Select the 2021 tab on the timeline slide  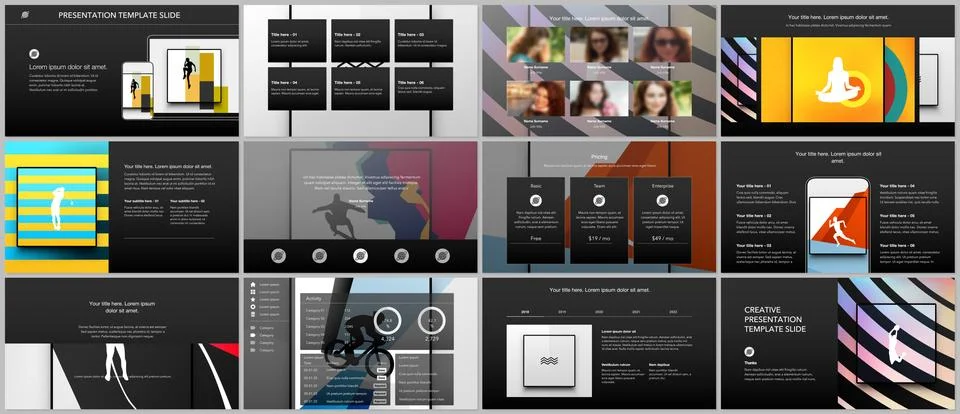637,312
